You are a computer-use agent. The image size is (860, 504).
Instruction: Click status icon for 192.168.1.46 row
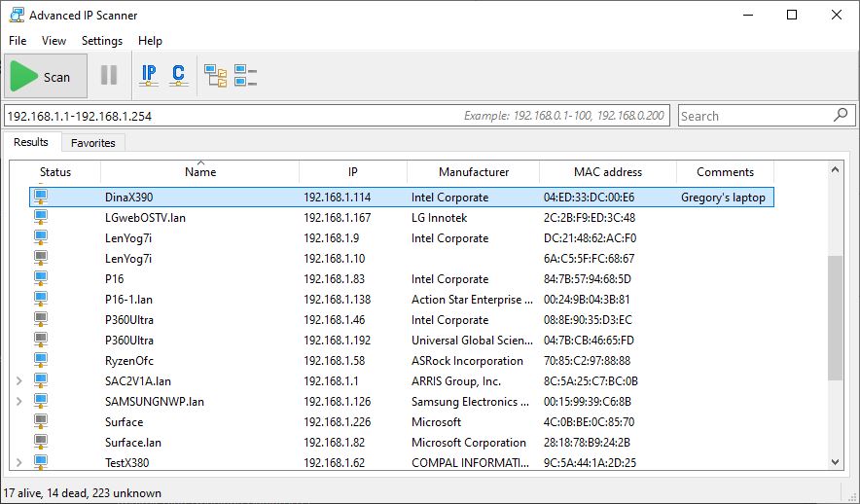point(40,319)
